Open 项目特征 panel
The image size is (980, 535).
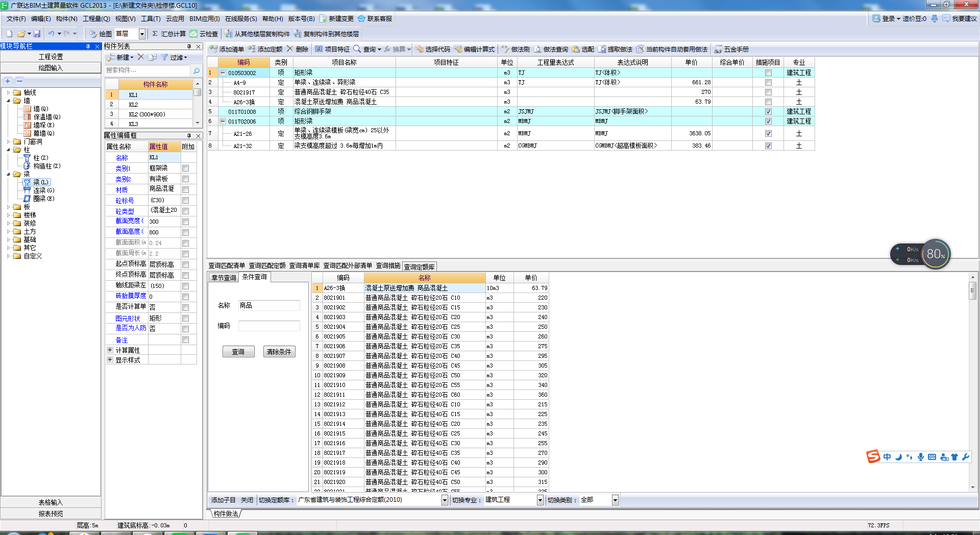(x=332, y=49)
